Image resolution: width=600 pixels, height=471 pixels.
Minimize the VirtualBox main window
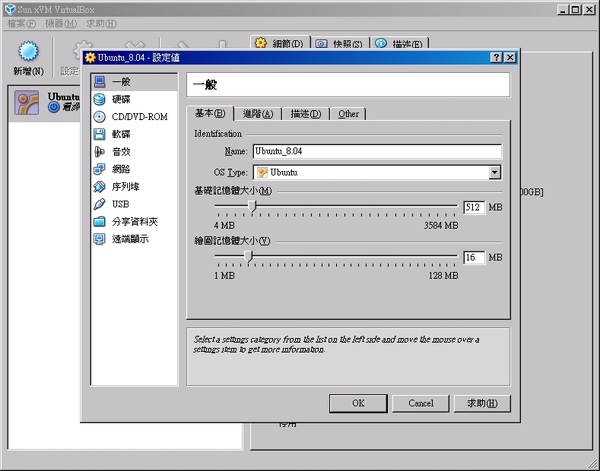click(x=562, y=10)
